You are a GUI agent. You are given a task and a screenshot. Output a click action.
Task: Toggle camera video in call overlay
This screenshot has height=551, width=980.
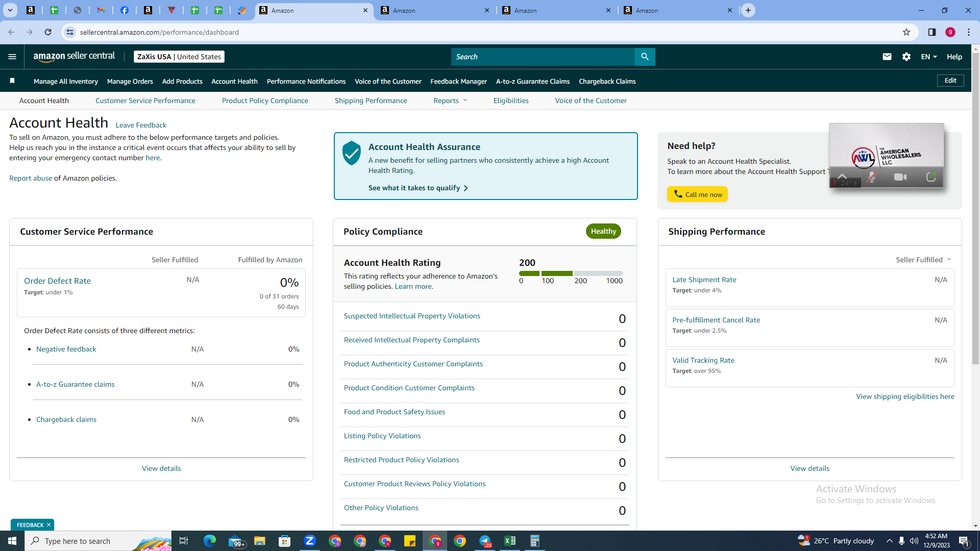tap(900, 177)
